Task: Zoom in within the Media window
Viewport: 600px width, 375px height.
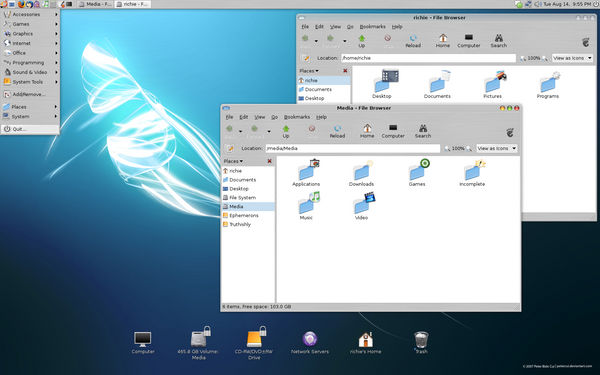Action: [469, 148]
